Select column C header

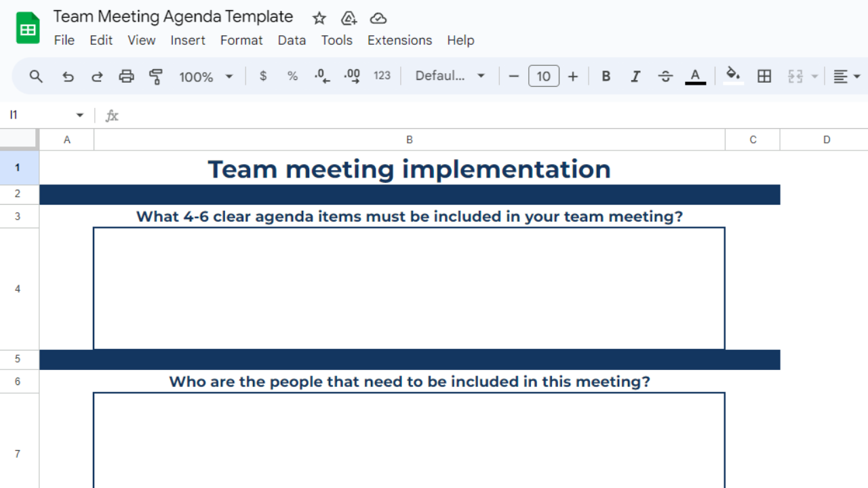pyautogui.click(x=753, y=140)
